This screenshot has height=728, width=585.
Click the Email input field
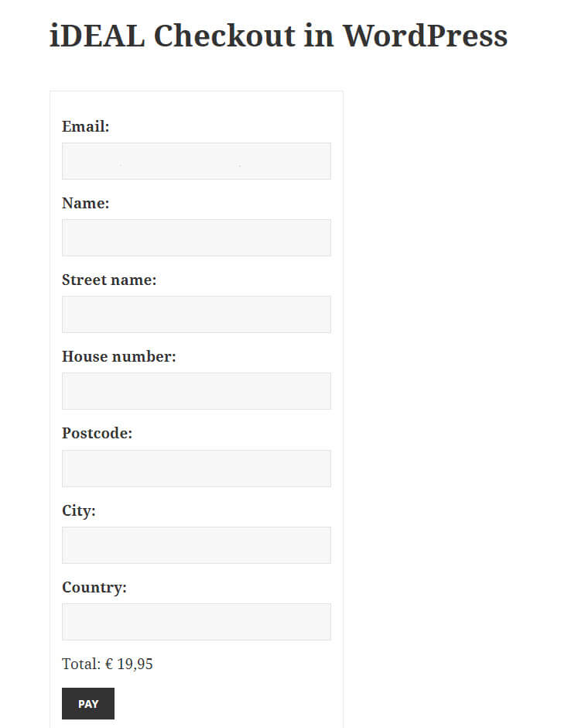(x=196, y=160)
